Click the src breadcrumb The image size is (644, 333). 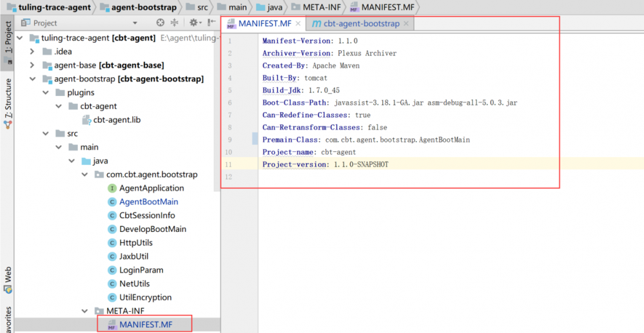[198, 7]
